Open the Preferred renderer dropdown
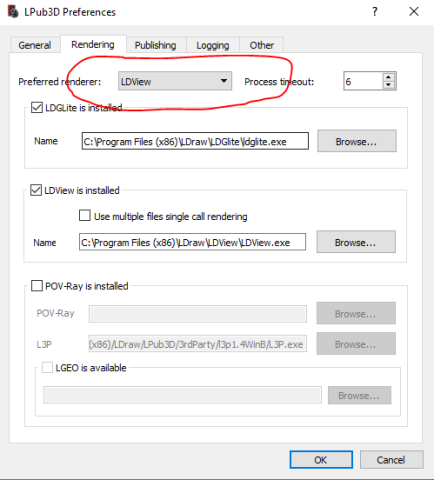 (x=175, y=81)
